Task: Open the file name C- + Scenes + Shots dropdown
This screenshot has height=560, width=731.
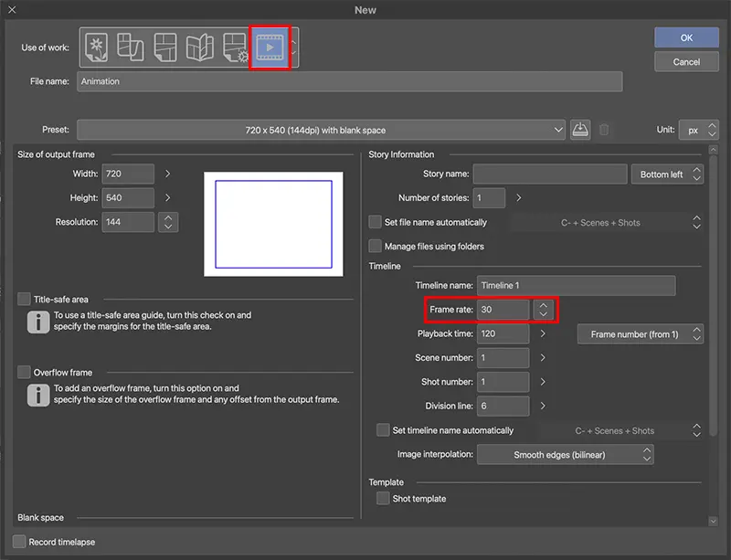Action: tap(607, 222)
